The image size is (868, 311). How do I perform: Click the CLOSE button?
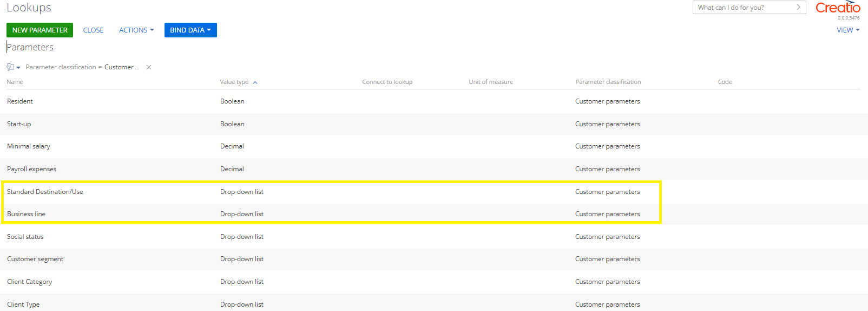[x=93, y=30]
